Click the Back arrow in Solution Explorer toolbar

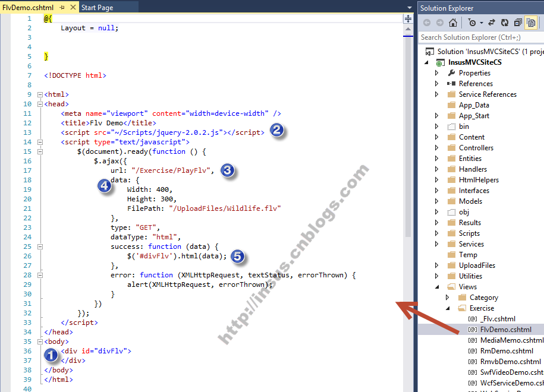click(x=427, y=23)
